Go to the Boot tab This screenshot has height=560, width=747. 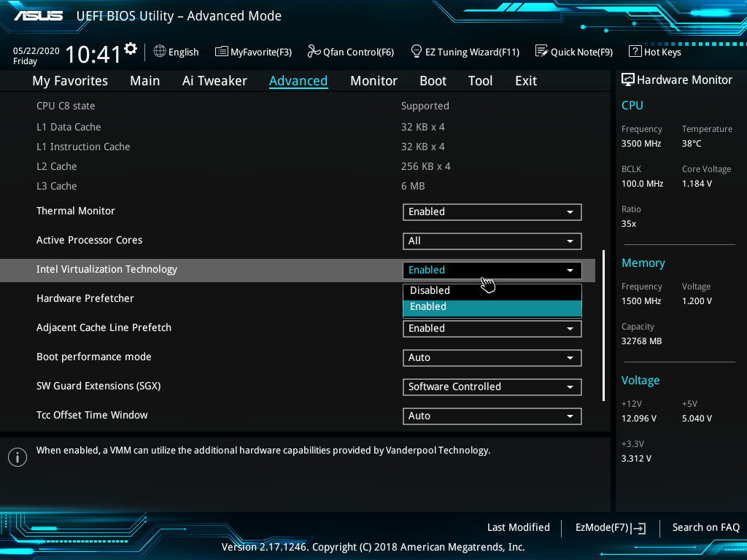(x=433, y=81)
